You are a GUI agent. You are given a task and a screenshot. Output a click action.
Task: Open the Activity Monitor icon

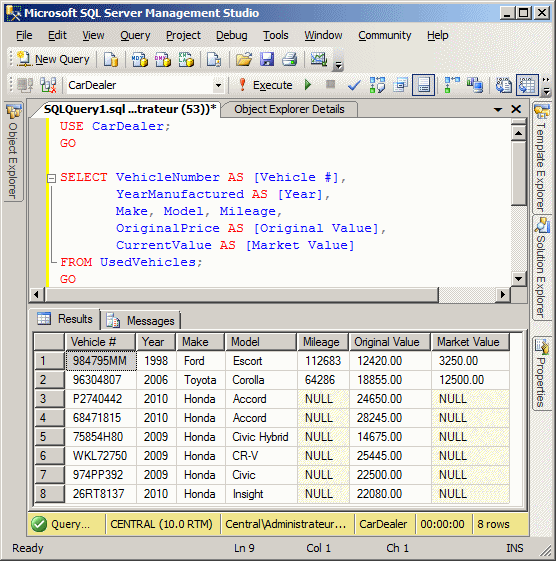(318, 59)
